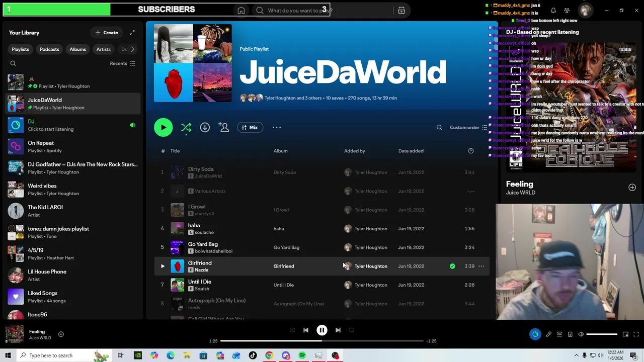Open On Repeat playlist
The image size is (644, 362).
tap(73, 146)
